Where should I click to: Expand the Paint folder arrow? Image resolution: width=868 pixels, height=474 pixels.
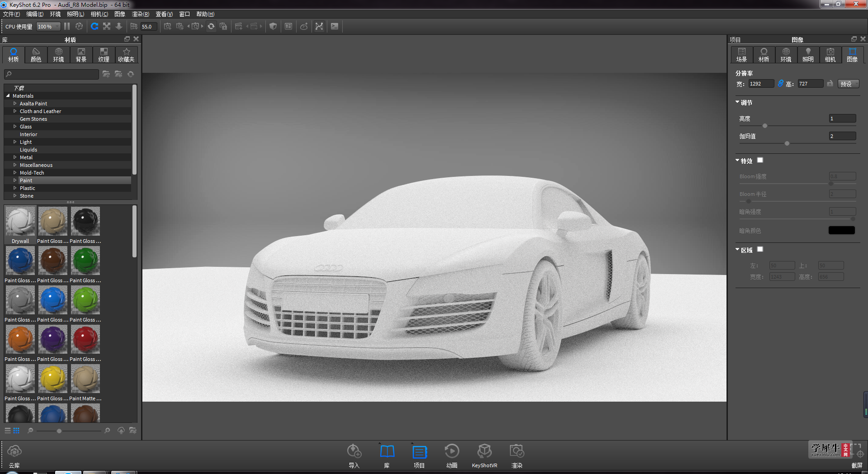coord(15,180)
